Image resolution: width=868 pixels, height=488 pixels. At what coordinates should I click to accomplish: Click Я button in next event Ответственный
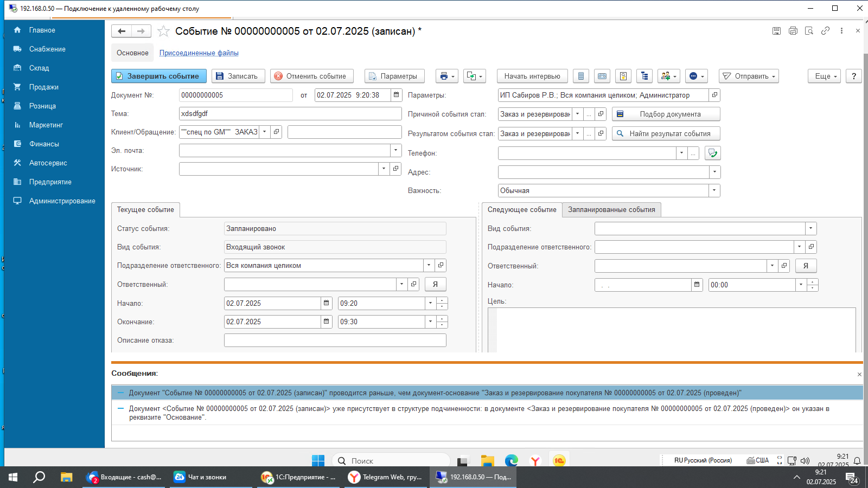(x=806, y=266)
